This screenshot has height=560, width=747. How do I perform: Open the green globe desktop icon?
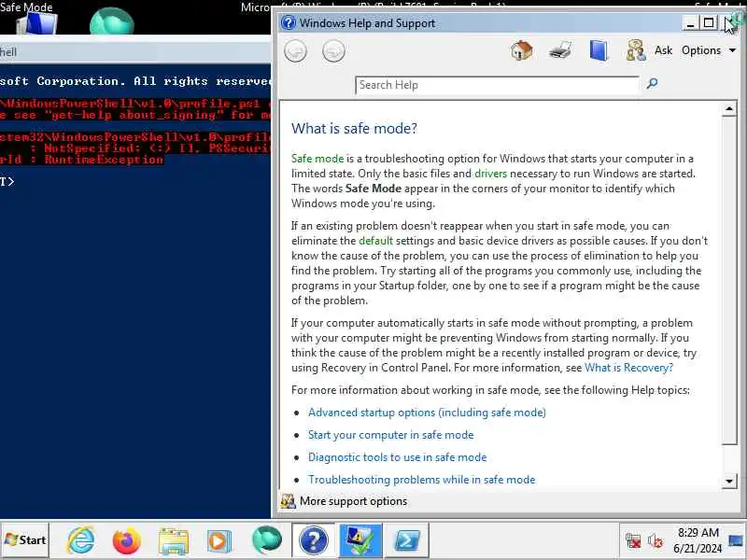coord(111,21)
